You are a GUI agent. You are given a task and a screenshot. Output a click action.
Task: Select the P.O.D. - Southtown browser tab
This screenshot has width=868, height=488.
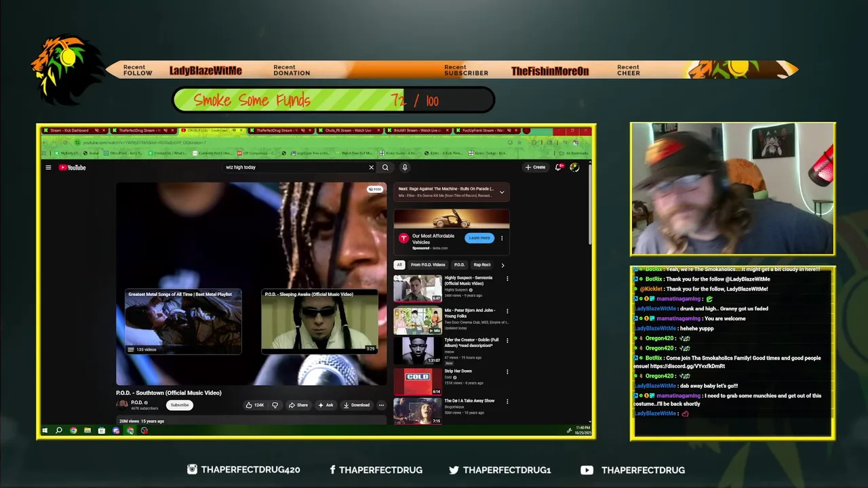211,130
